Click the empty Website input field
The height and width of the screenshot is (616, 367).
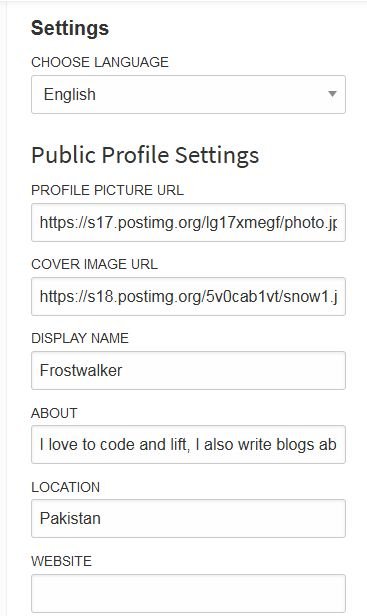pos(188,593)
